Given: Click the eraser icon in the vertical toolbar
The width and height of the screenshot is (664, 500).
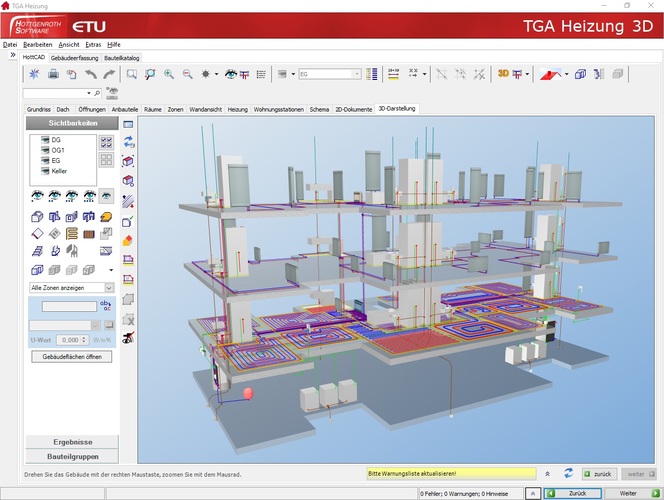Looking at the screenshot, I should [128, 240].
